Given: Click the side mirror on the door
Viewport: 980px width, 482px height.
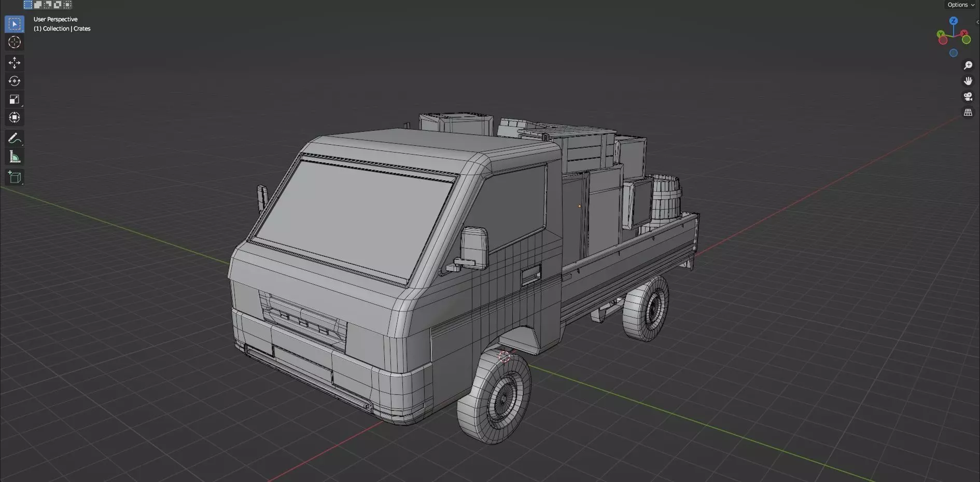Looking at the screenshot, I should tap(474, 248).
